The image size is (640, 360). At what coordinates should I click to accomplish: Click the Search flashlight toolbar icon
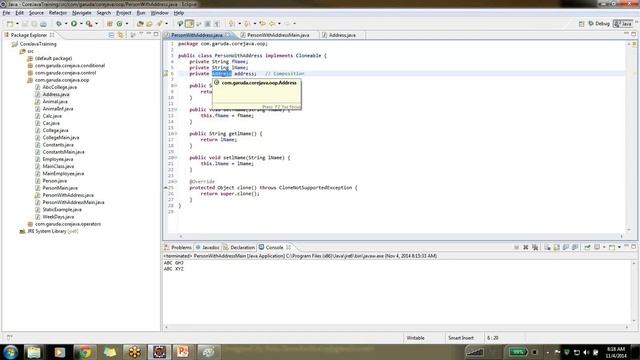pyautogui.click(x=159, y=24)
